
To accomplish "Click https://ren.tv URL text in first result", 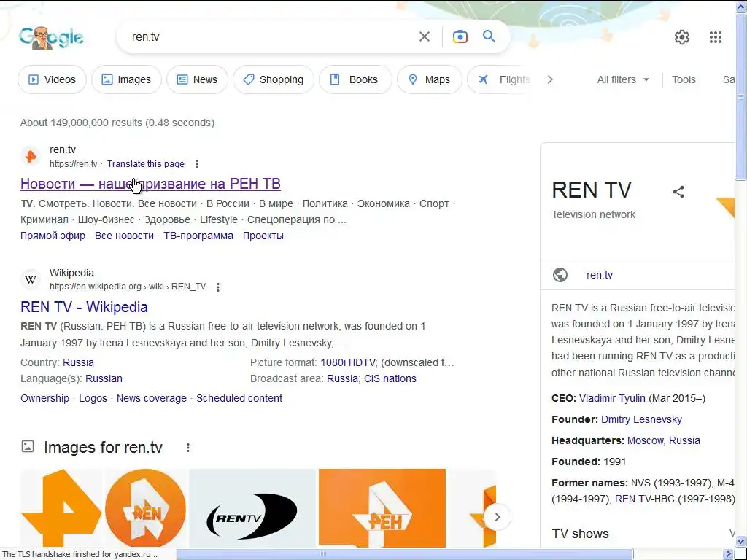I will [74, 164].
